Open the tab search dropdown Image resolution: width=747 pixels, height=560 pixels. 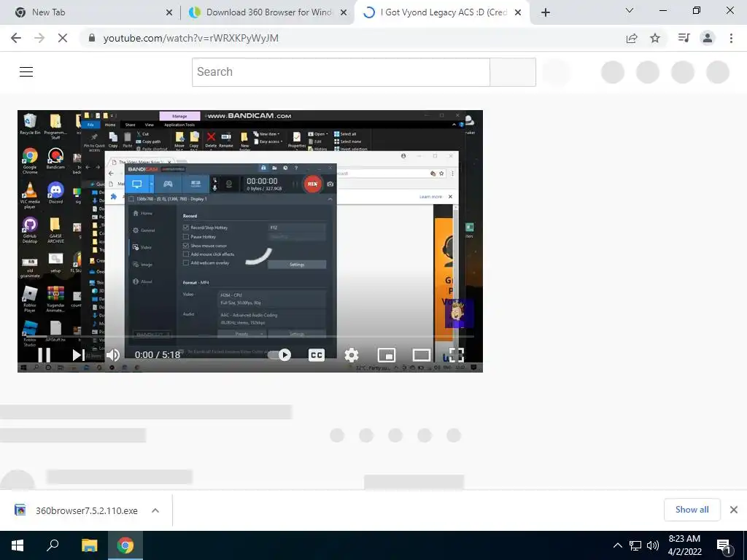point(630,10)
